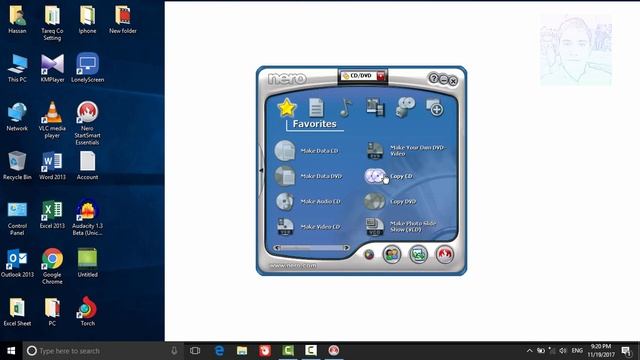Select the Copy and Backup discs category
Screen dimensions: 640x360
point(405,108)
